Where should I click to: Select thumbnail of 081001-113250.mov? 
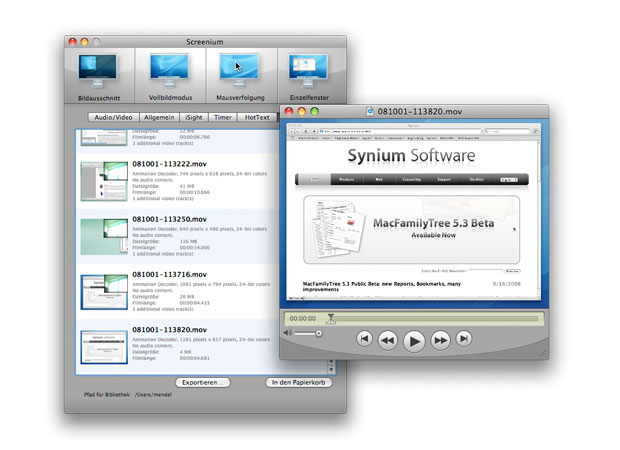[x=104, y=236]
